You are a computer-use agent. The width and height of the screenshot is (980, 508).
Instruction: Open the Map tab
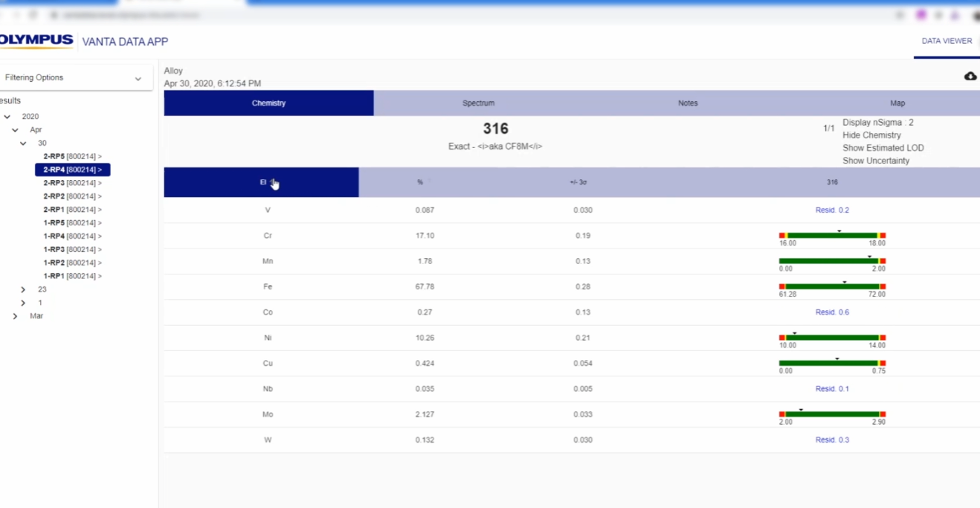point(897,103)
